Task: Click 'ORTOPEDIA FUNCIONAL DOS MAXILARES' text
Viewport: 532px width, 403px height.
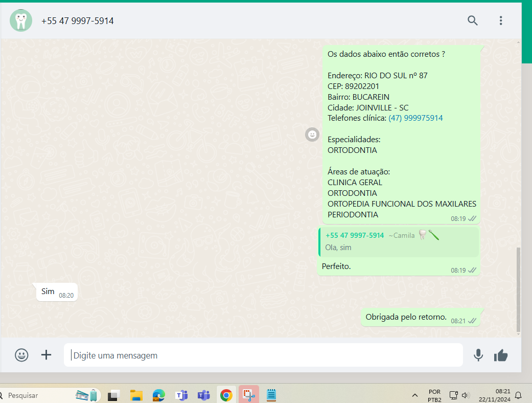Action: click(402, 204)
